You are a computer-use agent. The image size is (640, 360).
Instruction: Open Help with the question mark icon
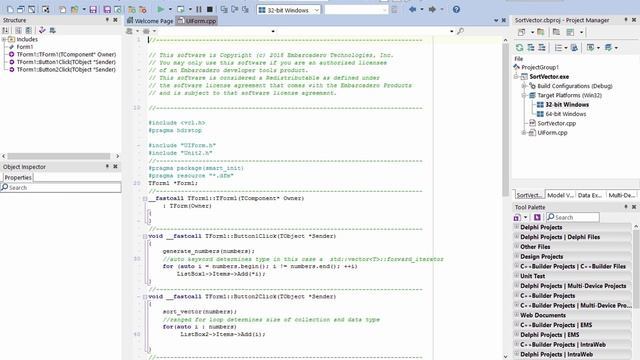[x=456, y=9]
